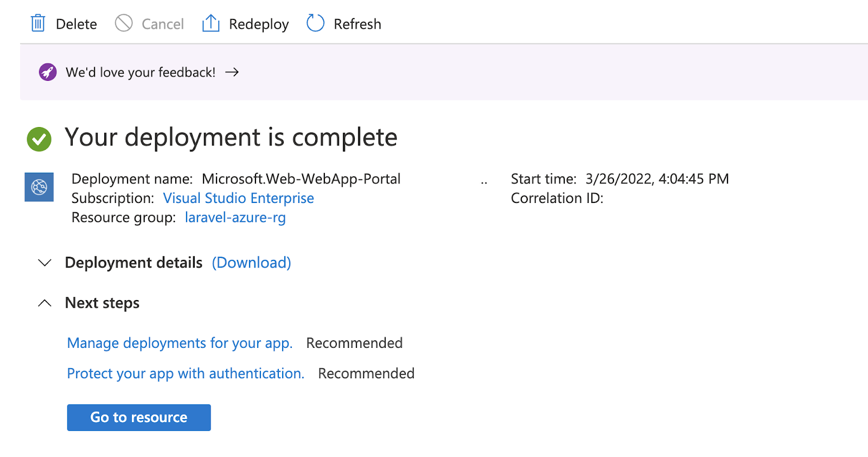The width and height of the screenshot is (868, 457).
Task: Open the We'd love your feedback link
Action: [141, 72]
